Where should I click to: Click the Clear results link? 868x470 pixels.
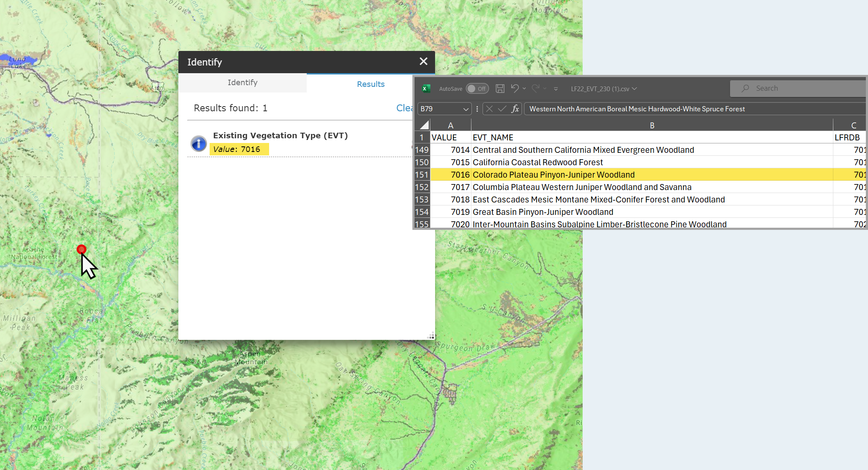tap(404, 108)
